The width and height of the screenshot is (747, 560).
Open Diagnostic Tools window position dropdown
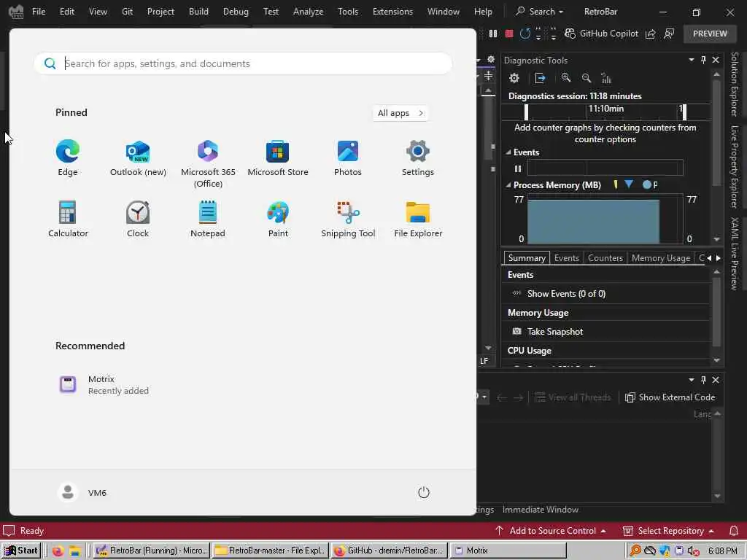pyautogui.click(x=692, y=60)
